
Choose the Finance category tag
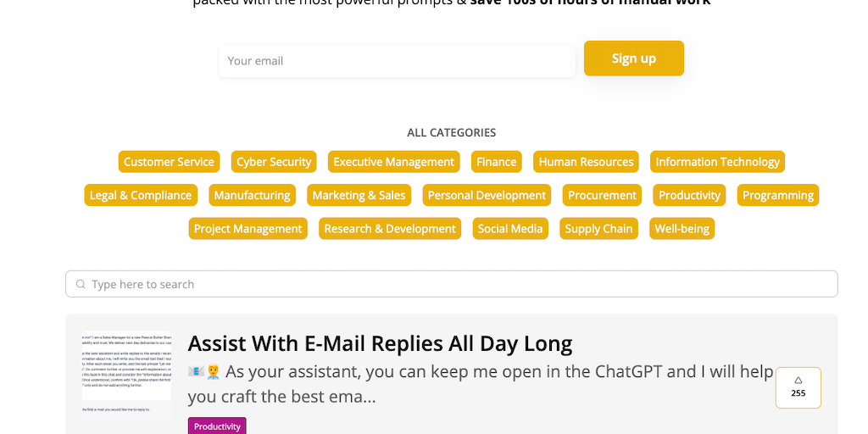coord(496,162)
